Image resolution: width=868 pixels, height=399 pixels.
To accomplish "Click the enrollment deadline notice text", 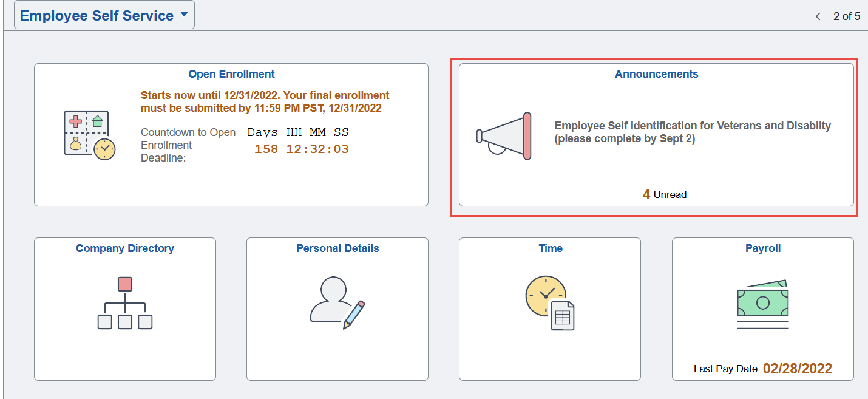I will point(265,101).
